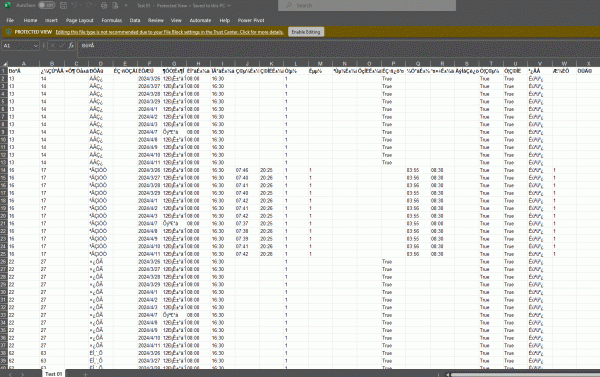Click the Enable Editing button
Image resolution: width=600 pixels, height=377 pixels.
[x=306, y=32]
